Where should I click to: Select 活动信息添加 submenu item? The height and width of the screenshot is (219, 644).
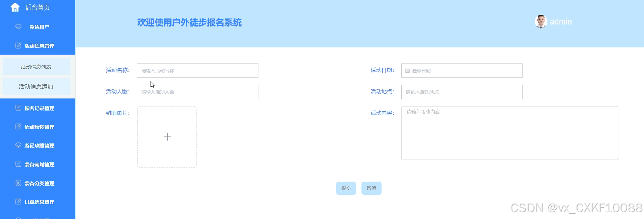(x=37, y=86)
